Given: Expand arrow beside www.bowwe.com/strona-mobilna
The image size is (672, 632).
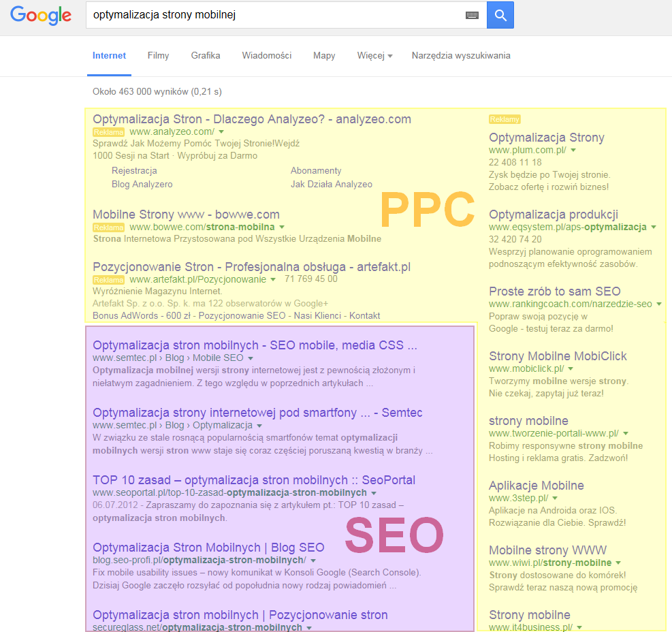Looking at the screenshot, I should click(282, 227).
